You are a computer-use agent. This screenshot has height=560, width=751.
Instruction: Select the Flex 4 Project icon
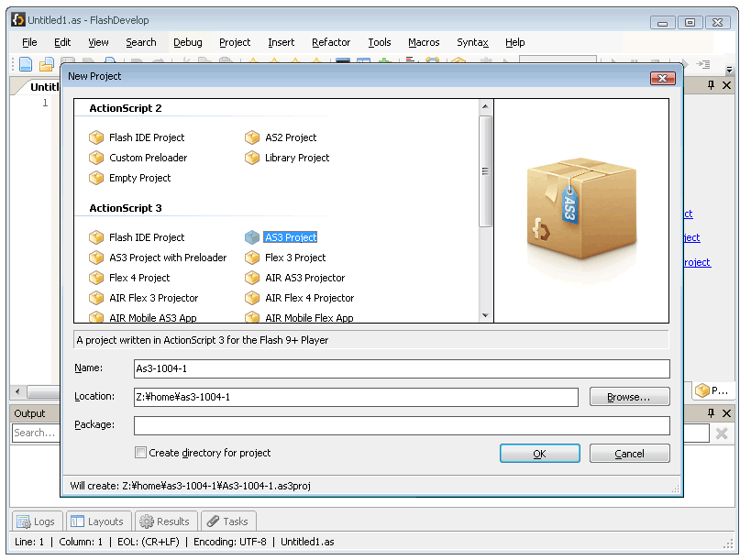[96, 278]
